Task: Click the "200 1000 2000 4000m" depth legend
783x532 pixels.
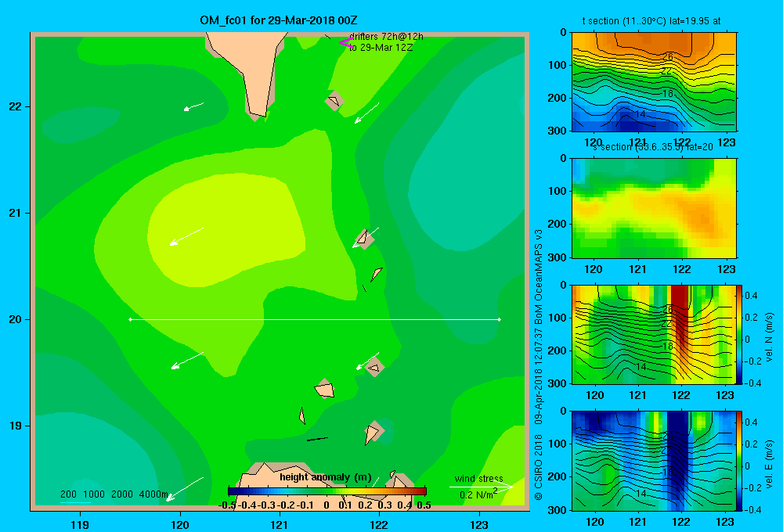Action: point(114,494)
